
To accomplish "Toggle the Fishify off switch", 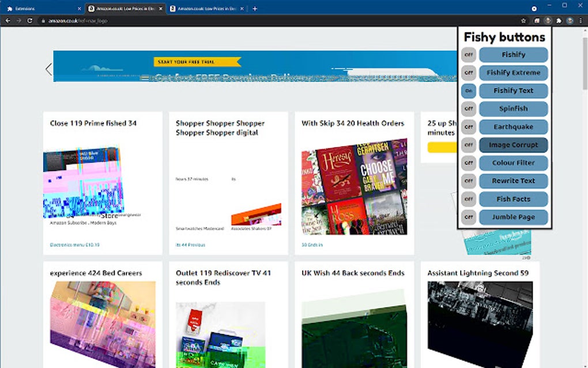I will 468,55.
